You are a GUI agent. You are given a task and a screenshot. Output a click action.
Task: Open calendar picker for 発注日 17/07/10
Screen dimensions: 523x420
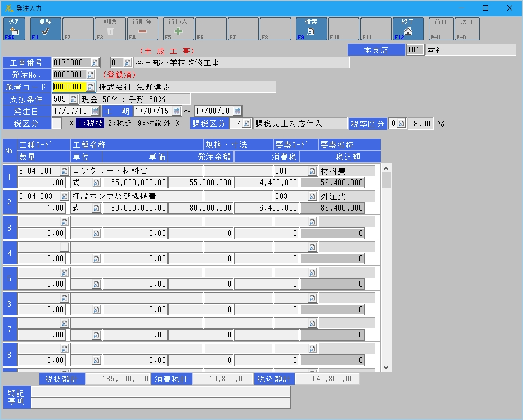pyautogui.click(x=95, y=111)
